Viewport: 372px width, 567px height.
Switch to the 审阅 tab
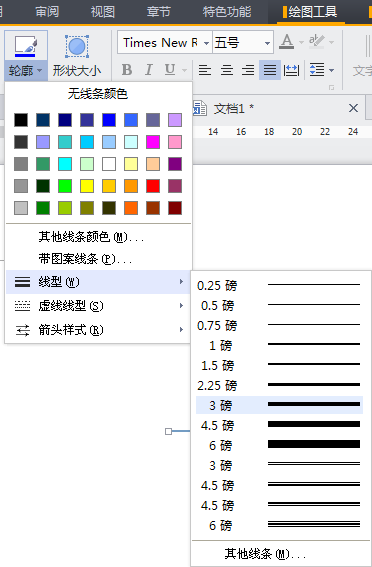(x=47, y=12)
